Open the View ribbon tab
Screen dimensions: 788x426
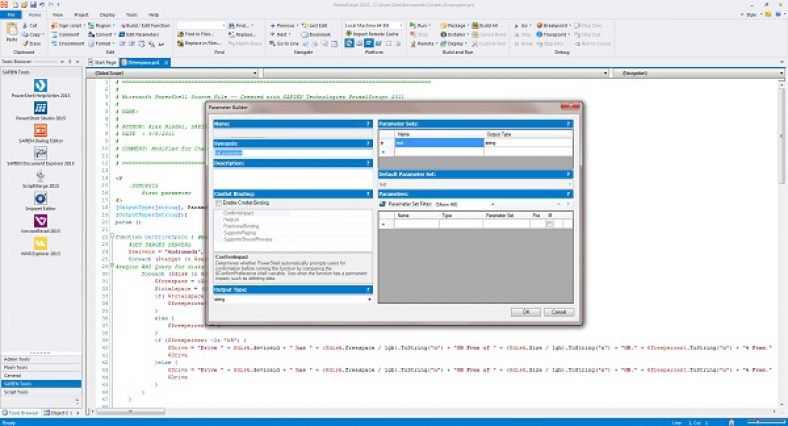pyautogui.click(x=58, y=15)
